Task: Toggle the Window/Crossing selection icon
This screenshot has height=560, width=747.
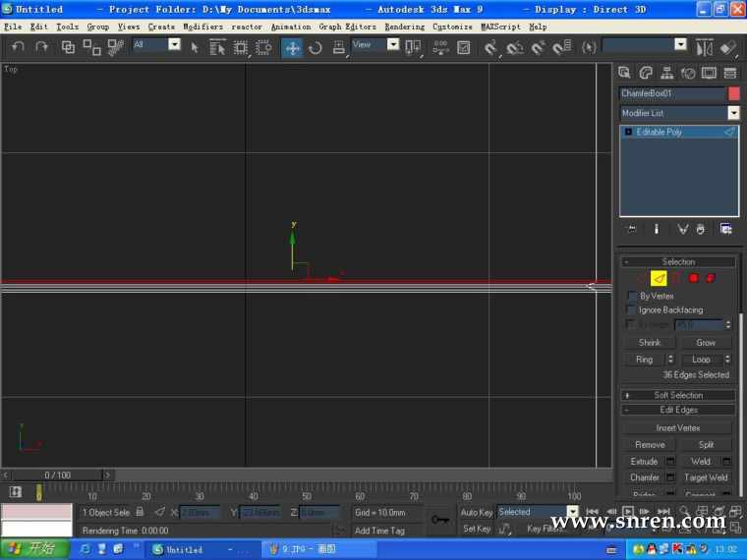Action: pyautogui.click(x=263, y=47)
